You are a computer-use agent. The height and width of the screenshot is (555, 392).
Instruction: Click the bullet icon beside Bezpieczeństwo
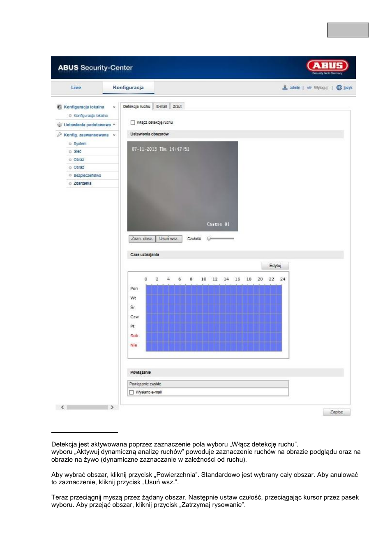[70, 176]
